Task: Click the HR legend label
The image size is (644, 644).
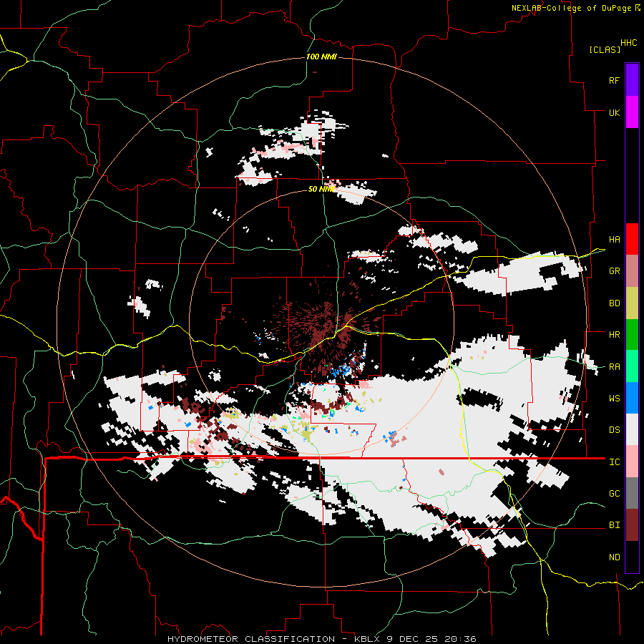Action: pos(614,335)
